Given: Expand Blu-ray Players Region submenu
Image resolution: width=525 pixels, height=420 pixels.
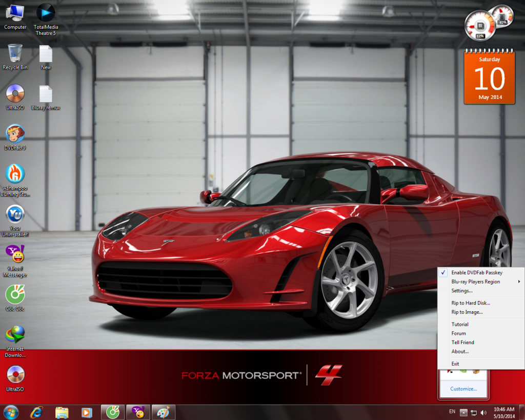Looking at the screenshot, I should tap(481, 282).
